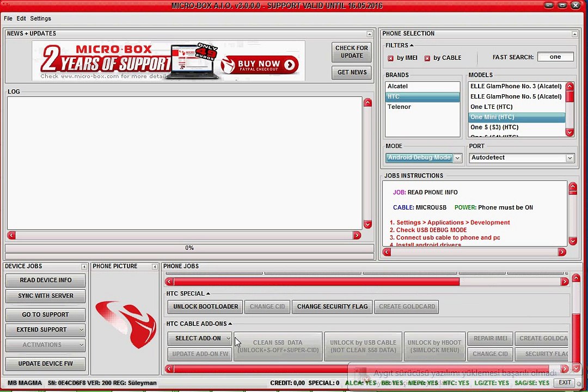Click jobs instructions scroll right arrow
The height and width of the screenshot is (392, 588).
click(562, 252)
